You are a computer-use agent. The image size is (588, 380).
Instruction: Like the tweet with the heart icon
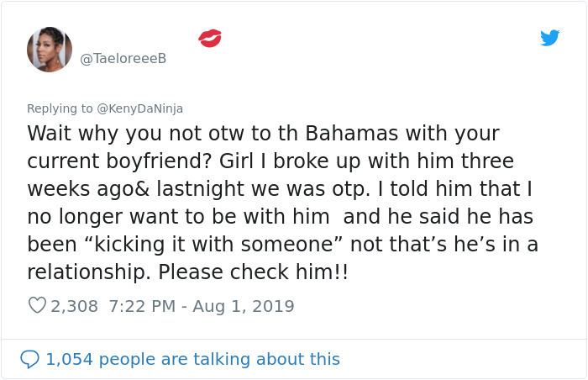[x=37, y=305]
